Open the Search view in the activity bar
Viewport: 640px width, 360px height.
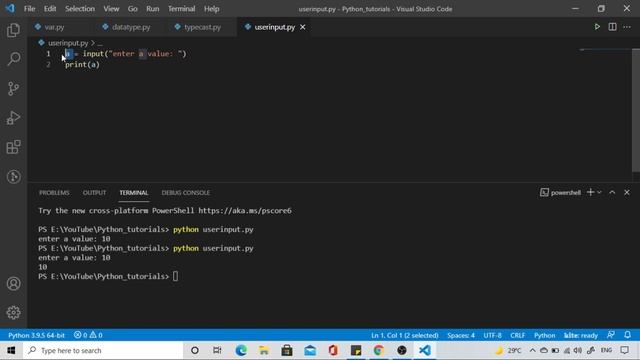pos(13,59)
